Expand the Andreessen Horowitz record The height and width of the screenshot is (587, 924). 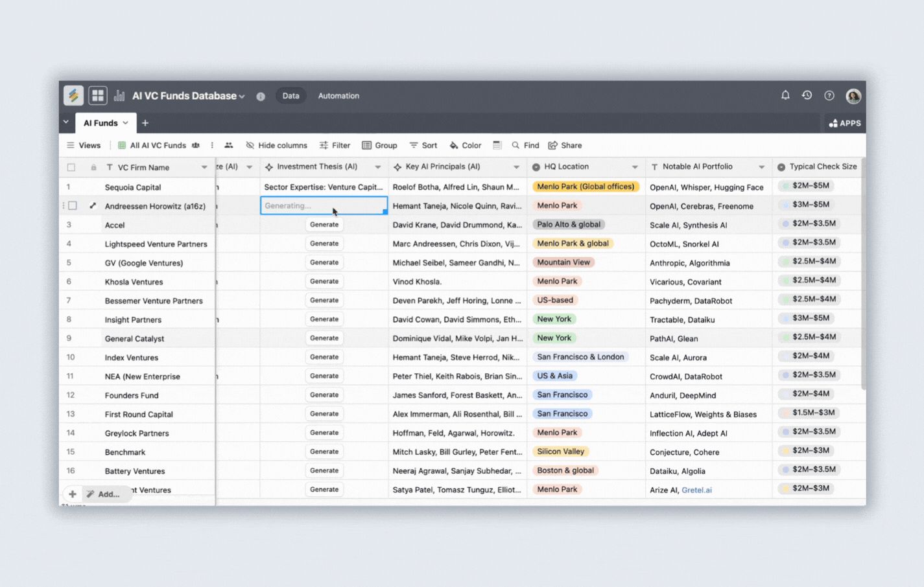(x=93, y=206)
